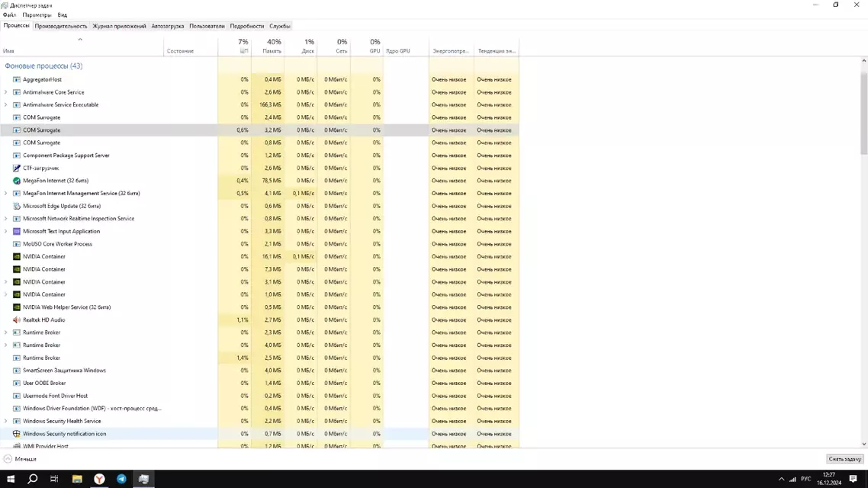Click the MoUSO Core Worker Process icon
Image resolution: width=868 pixels, height=488 pixels.
17,244
